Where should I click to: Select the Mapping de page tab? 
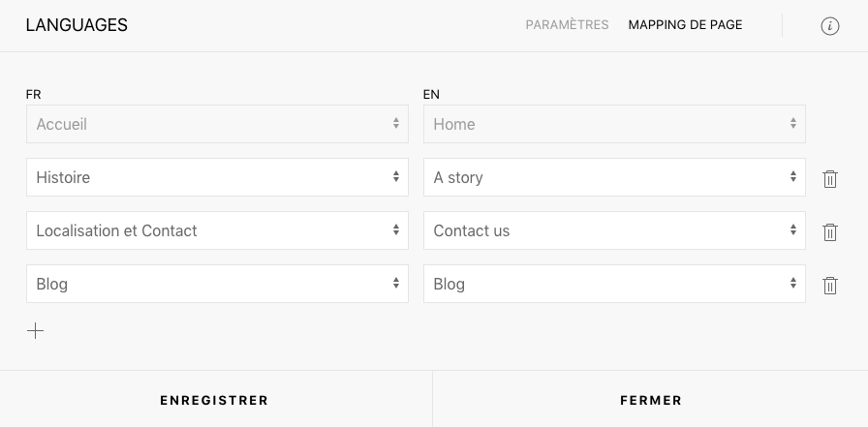(x=685, y=25)
